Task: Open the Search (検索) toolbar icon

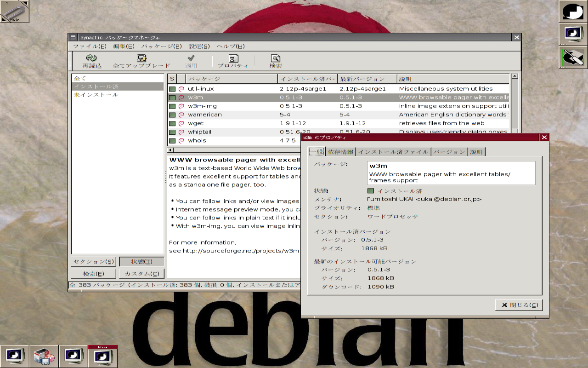Action: pyautogui.click(x=276, y=58)
